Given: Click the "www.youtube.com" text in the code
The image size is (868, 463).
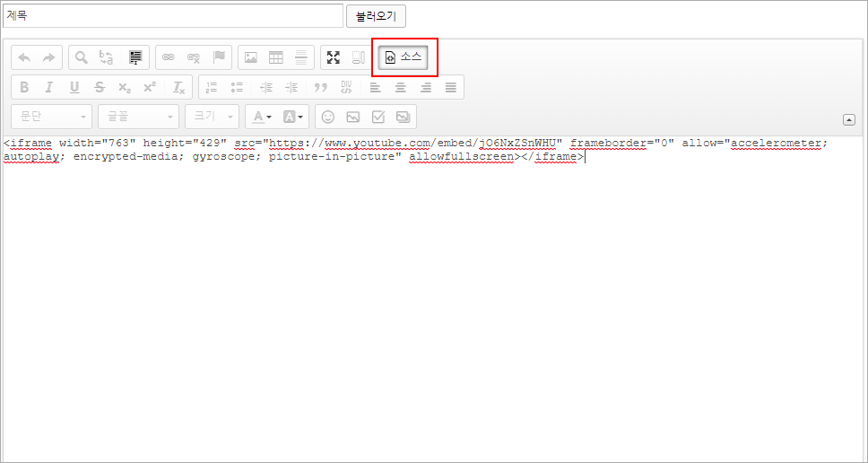Looking at the screenshot, I should (378, 144).
